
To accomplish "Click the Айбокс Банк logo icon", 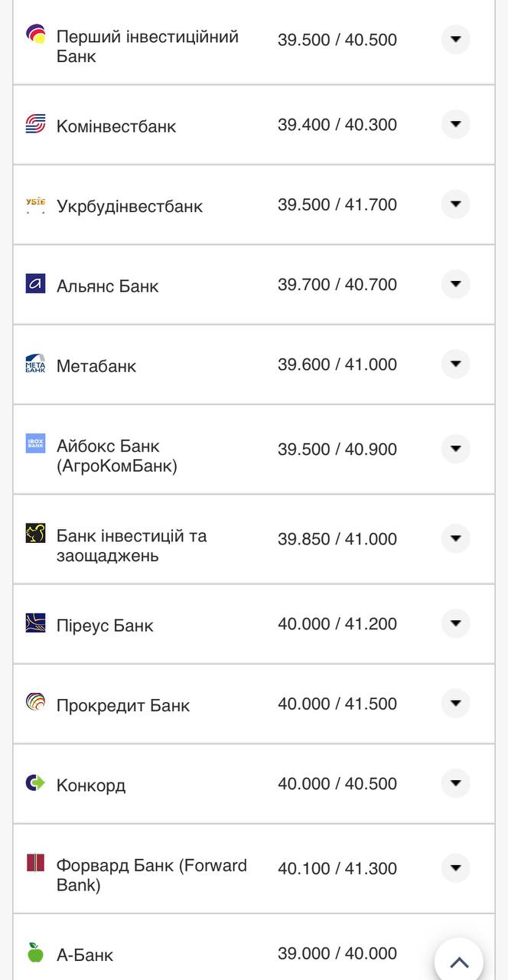I will [x=35, y=444].
